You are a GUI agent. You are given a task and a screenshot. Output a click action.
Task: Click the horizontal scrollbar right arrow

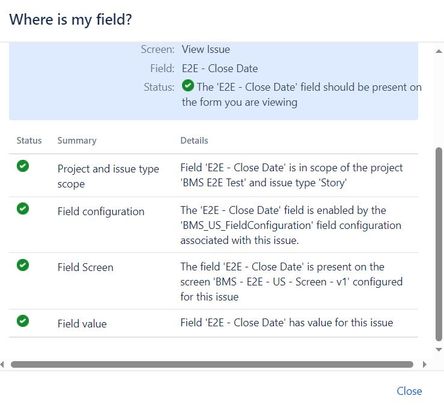click(x=424, y=364)
